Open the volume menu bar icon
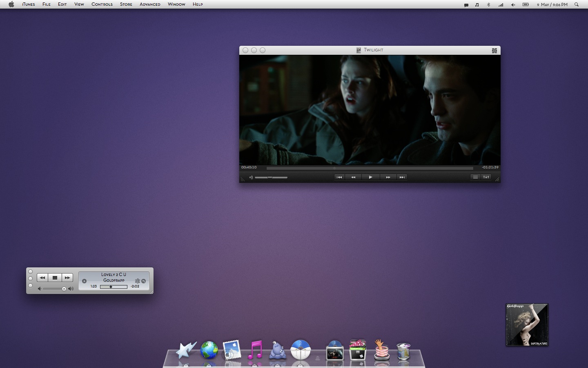The image size is (588, 368). (513, 5)
